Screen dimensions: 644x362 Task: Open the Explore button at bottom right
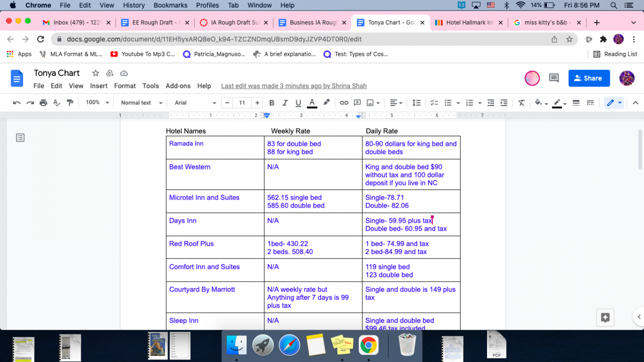pos(605,318)
